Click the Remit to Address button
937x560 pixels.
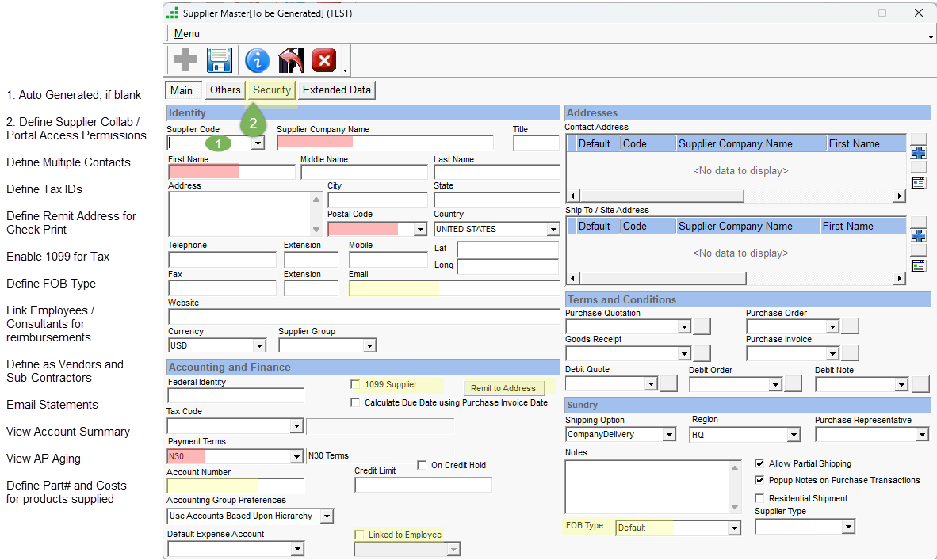[503, 388]
